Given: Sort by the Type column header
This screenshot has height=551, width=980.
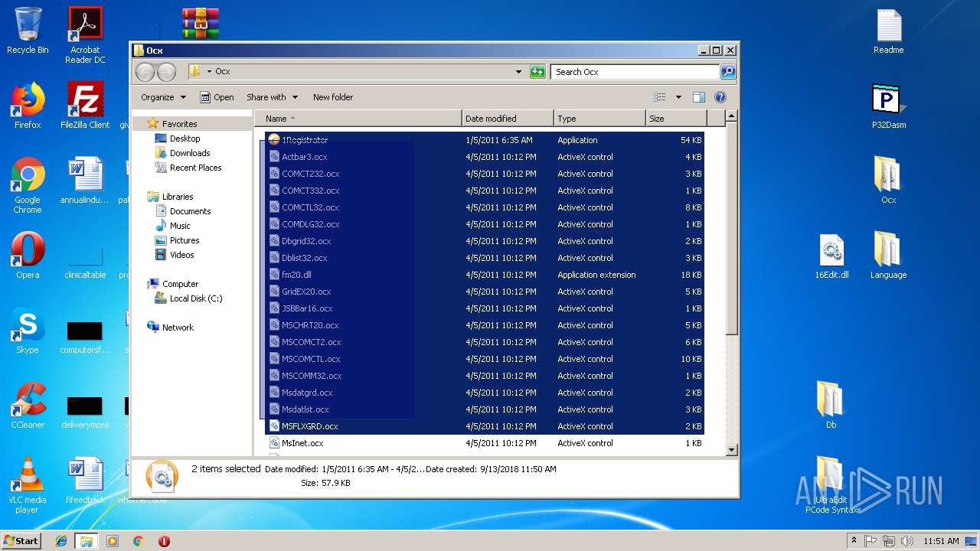Looking at the screenshot, I should 599,119.
